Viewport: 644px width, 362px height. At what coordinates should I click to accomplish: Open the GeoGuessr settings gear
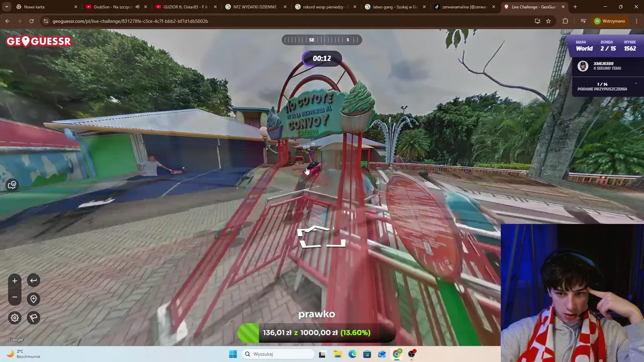[15, 318]
